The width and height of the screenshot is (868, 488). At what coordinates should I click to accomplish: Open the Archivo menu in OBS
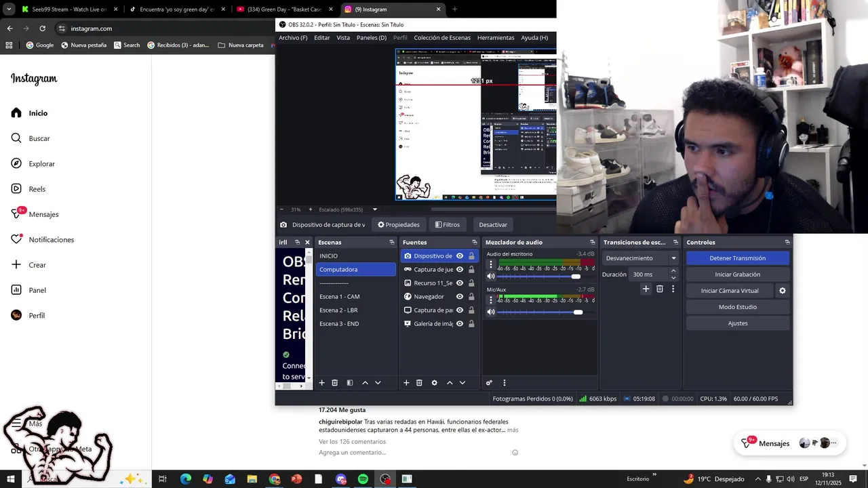pyautogui.click(x=293, y=37)
